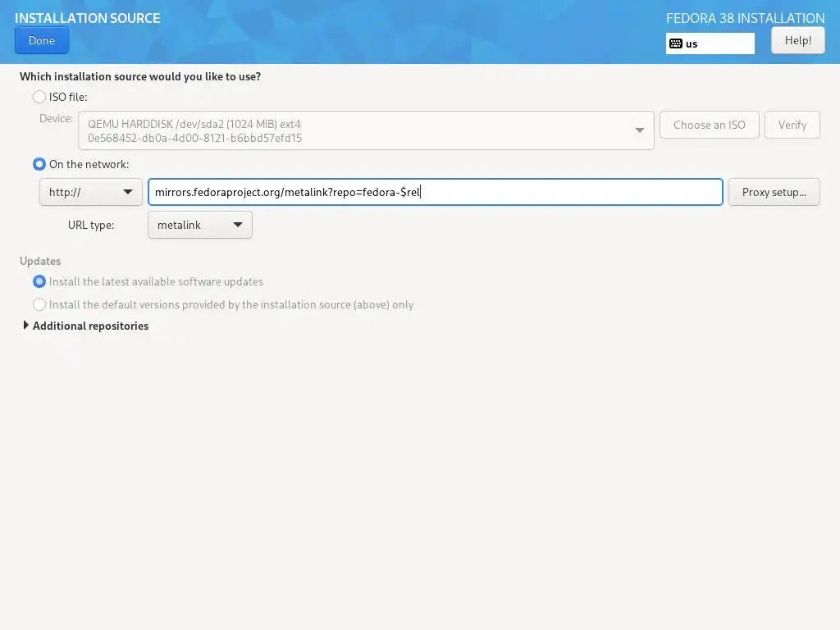Click the Device: label
This screenshot has width=840, height=630.
pos(56,118)
